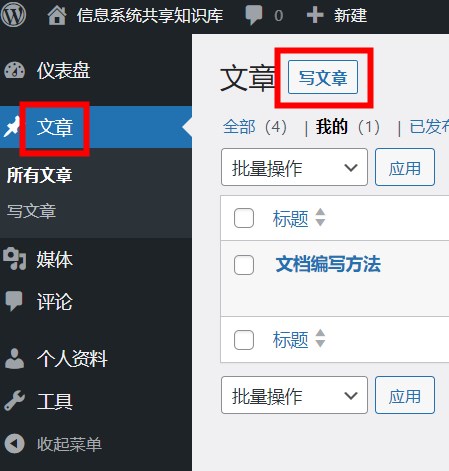Sort by 标题 using the header sort arrows
The image size is (449, 471).
[320, 217]
